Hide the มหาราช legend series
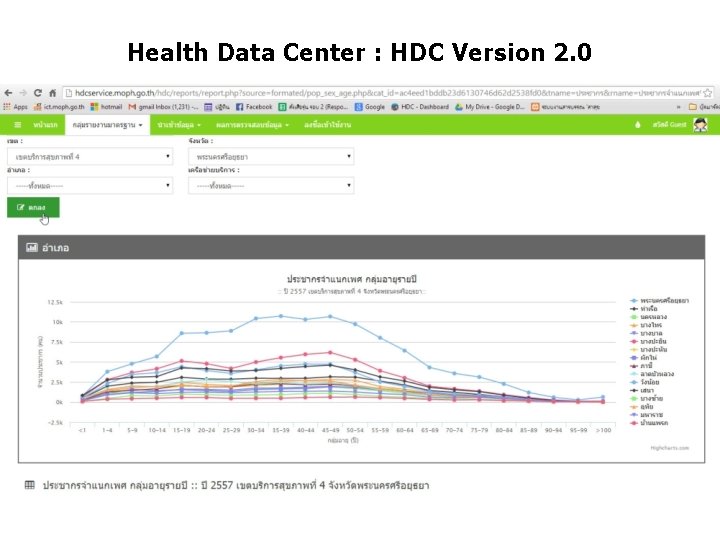Screen dimensions: 720x540 click(x=647, y=415)
